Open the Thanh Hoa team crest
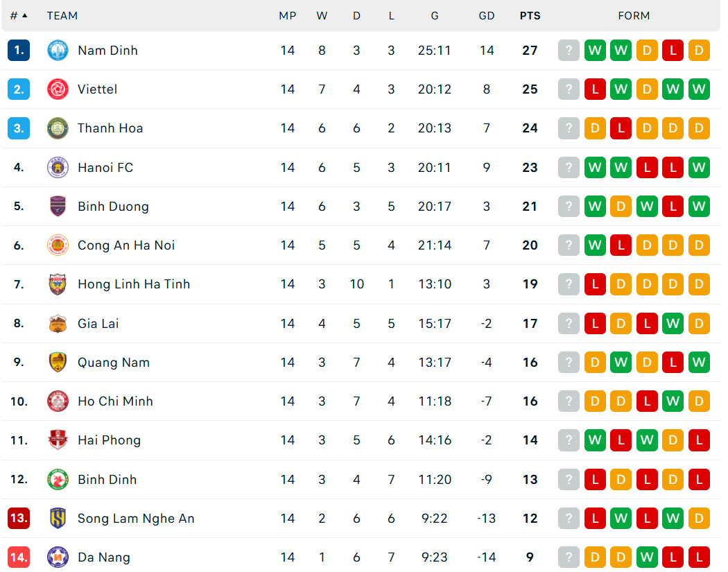 point(58,128)
